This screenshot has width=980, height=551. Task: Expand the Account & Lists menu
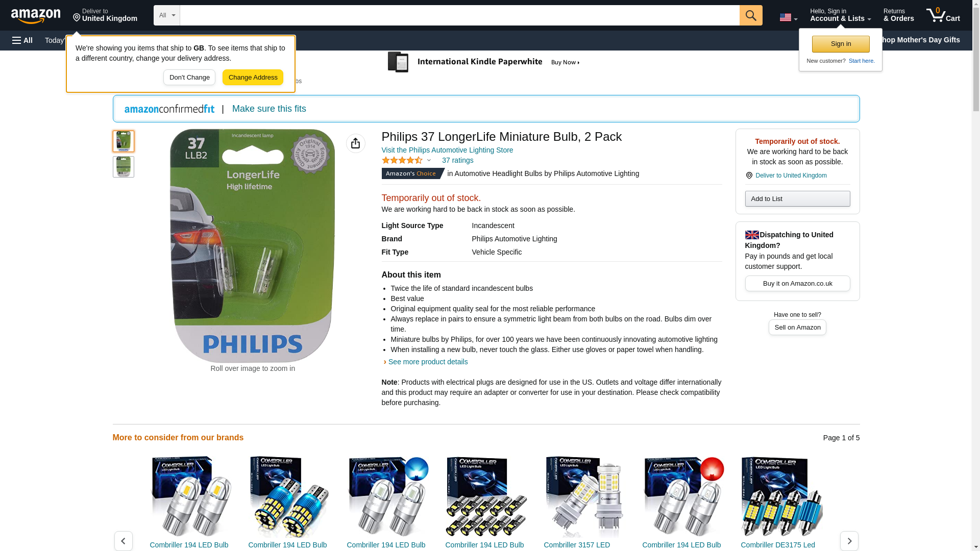pos(840,15)
